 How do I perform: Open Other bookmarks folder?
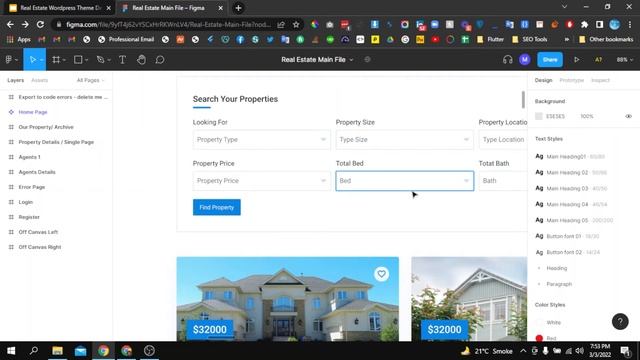(606, 40)
